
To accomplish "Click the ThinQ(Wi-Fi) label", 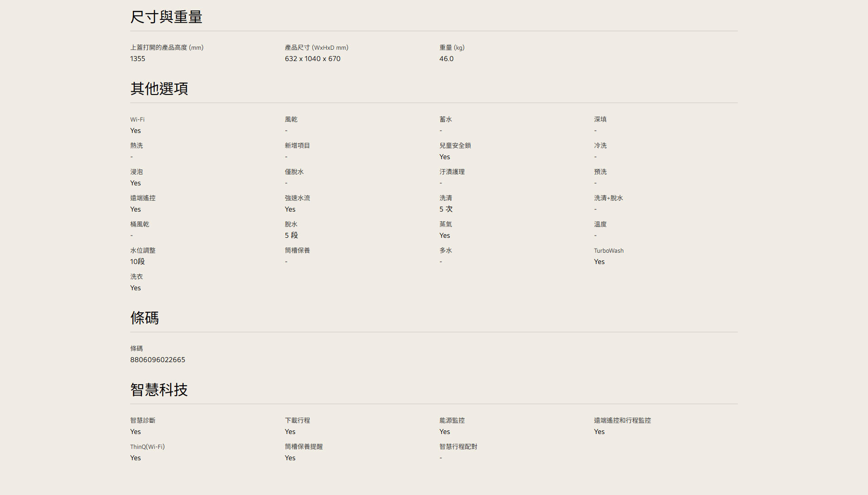I will click(x=147, y=447).
